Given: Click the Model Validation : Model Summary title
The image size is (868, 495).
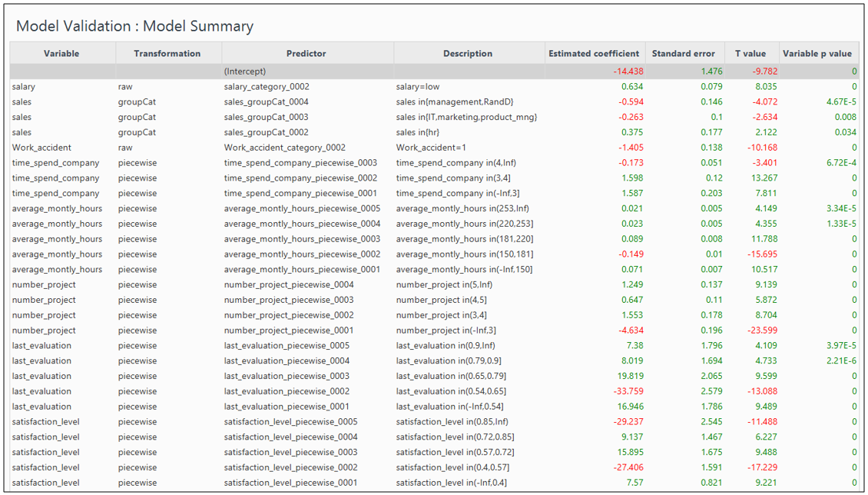Looking at the screenshot, I should pyautogui.click(x=134, y=26).
